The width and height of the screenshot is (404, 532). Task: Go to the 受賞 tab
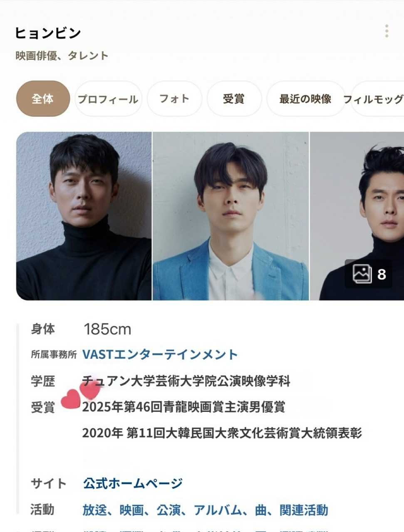click(x=234, y=99)
